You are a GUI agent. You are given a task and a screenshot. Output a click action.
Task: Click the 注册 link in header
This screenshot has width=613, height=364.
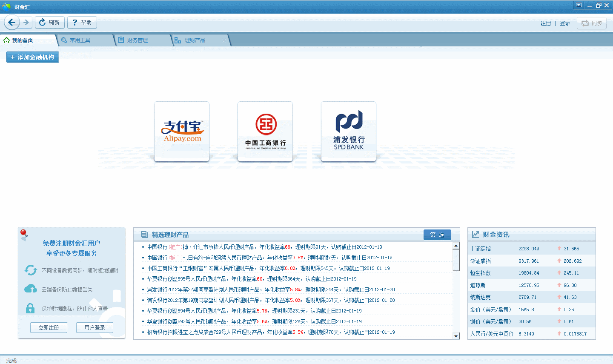(546, 23)
